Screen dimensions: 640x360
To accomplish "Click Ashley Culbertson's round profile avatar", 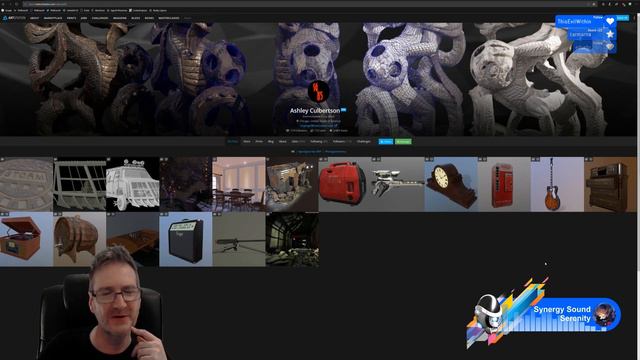I will (x=318, y=91).
